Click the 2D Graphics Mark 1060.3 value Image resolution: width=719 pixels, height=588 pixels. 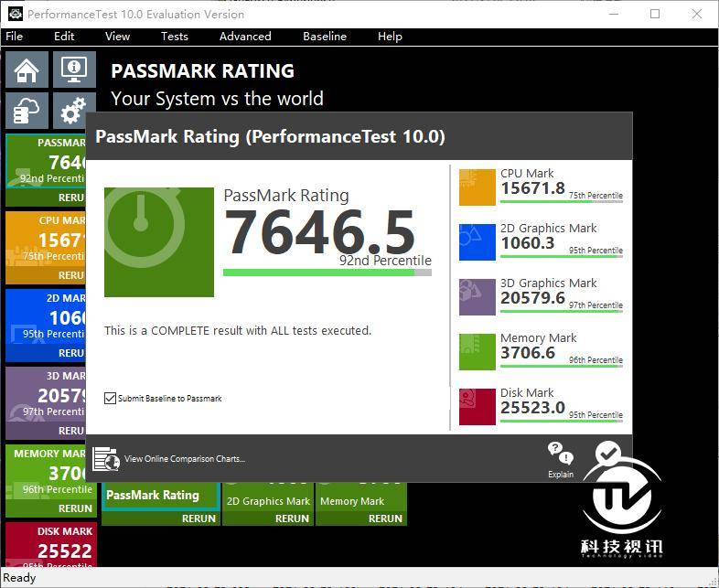coord(527,243)
